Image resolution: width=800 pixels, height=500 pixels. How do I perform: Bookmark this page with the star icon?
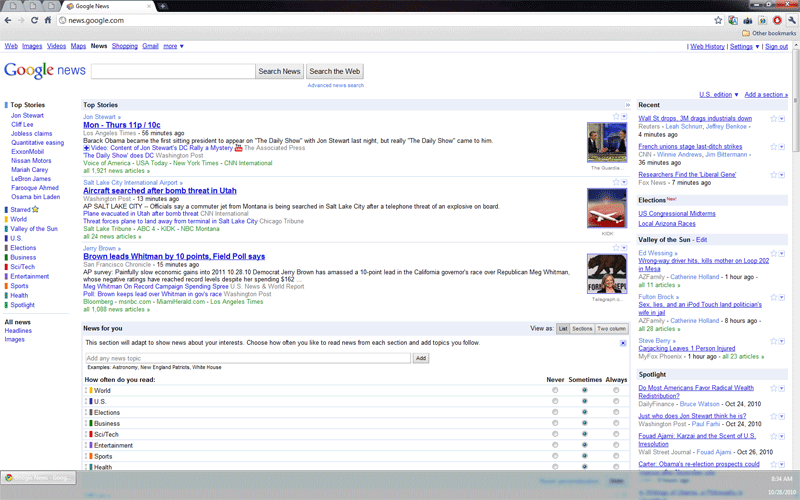pos(719,19)
